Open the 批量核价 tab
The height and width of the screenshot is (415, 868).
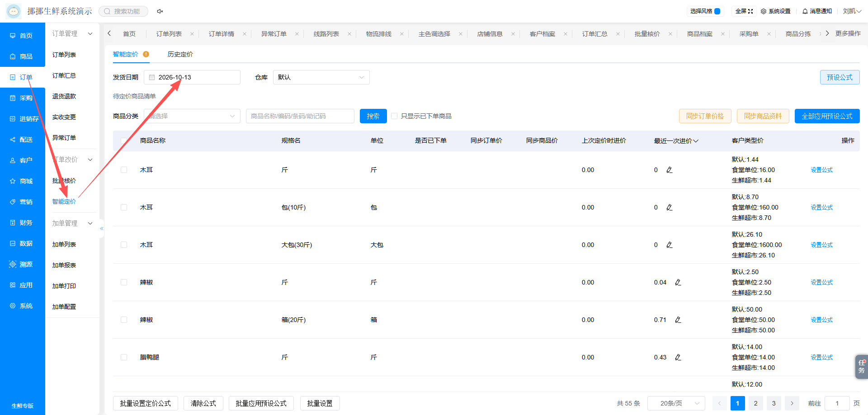(647, 34)
